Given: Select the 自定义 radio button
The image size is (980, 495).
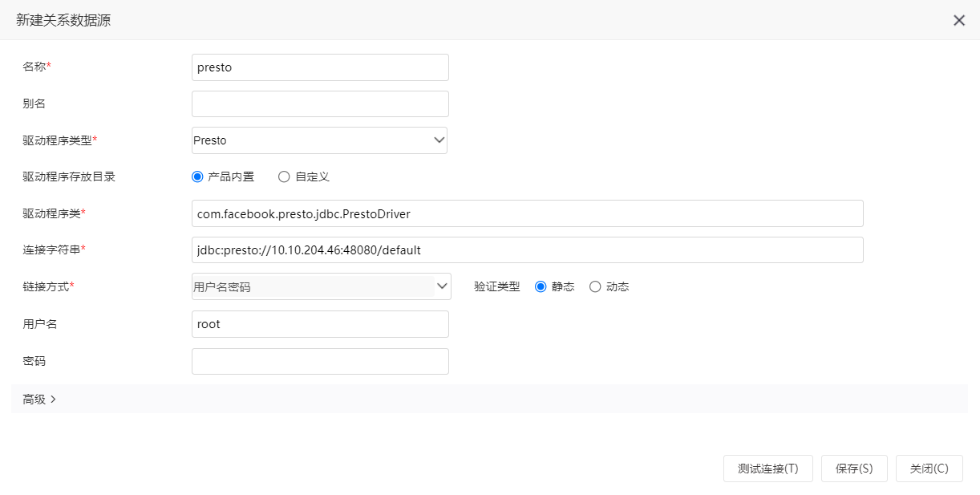Looking at the screenshot, I should 284,176.
